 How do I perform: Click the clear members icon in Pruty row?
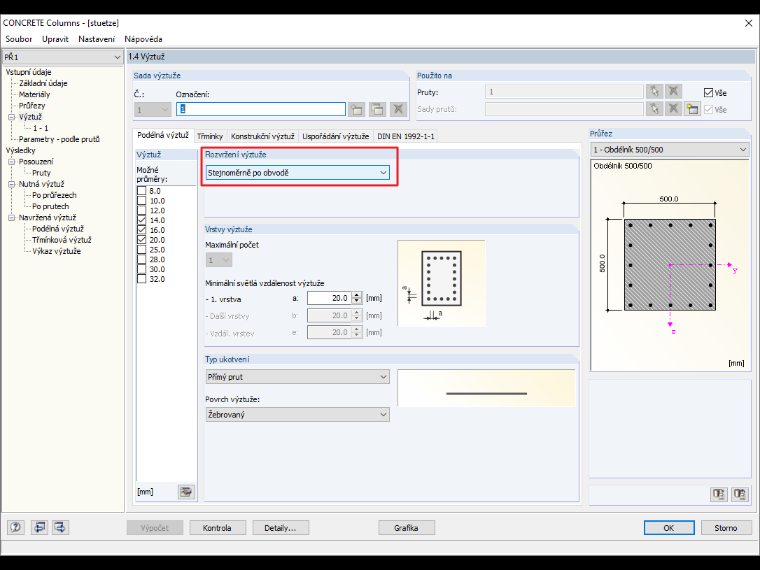673,92
